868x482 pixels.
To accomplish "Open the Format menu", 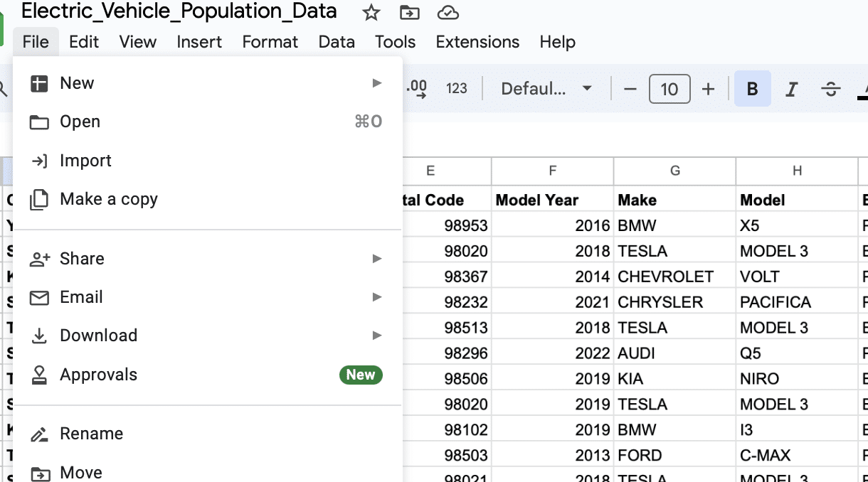I will (270, 42).
